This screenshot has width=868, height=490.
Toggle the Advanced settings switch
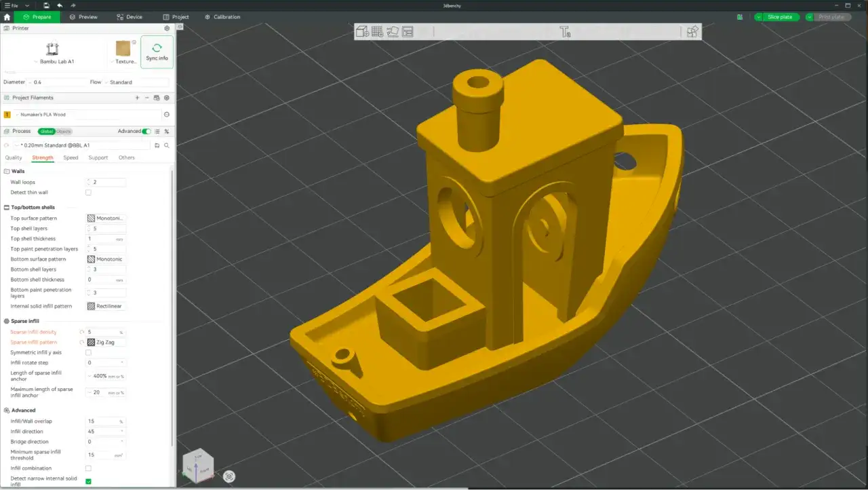146,131
